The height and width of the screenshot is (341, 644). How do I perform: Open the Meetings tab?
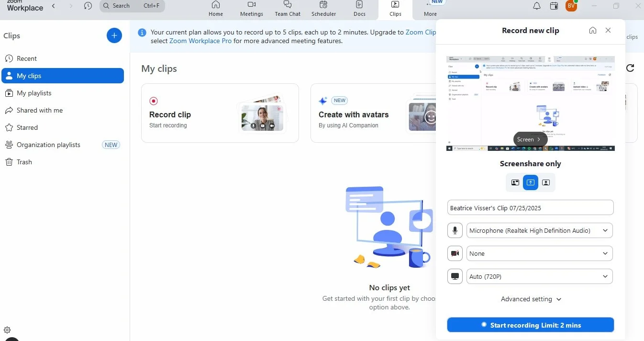(x=252, y=9)
